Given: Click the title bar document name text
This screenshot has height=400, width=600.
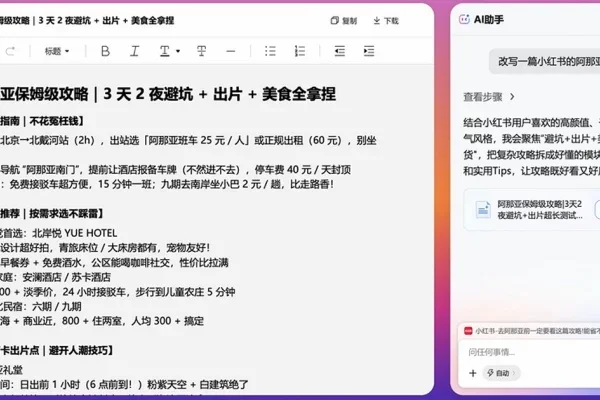Looking at the screenshot, I should (x=87, y=21).
